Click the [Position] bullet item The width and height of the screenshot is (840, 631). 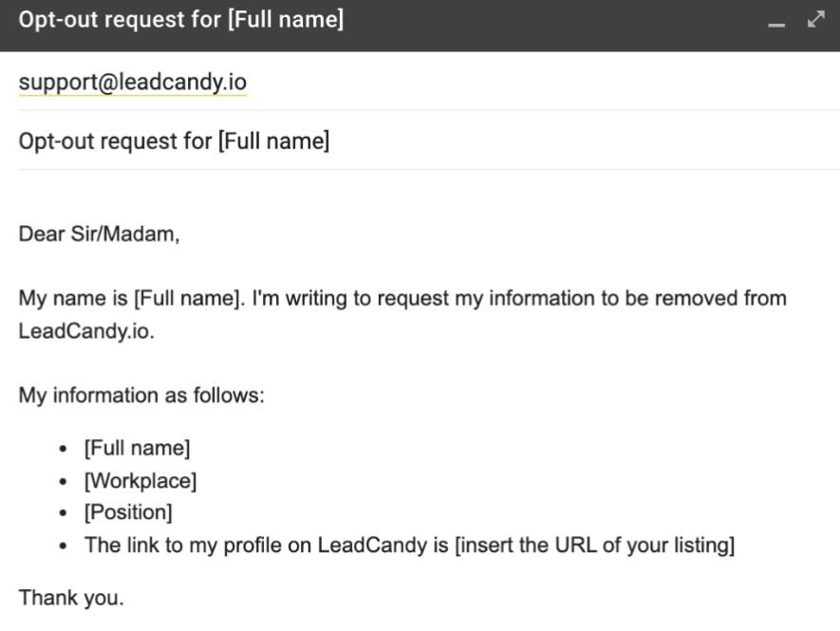pos(128,513)
